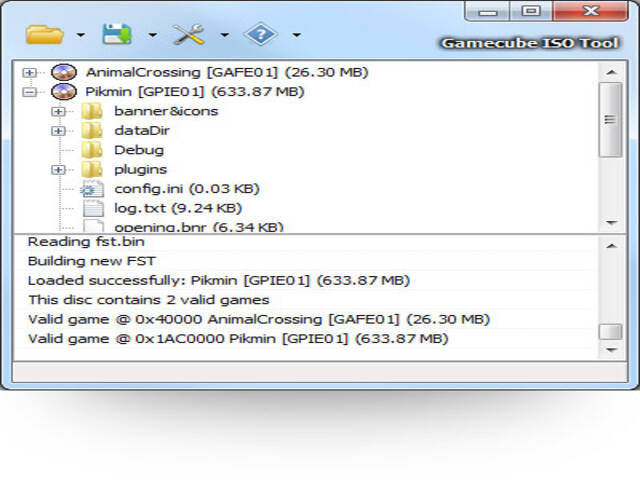Open dropdown arrow next to open folder
This screenshot has height=480, width=640.
click(x=80, y=36)
